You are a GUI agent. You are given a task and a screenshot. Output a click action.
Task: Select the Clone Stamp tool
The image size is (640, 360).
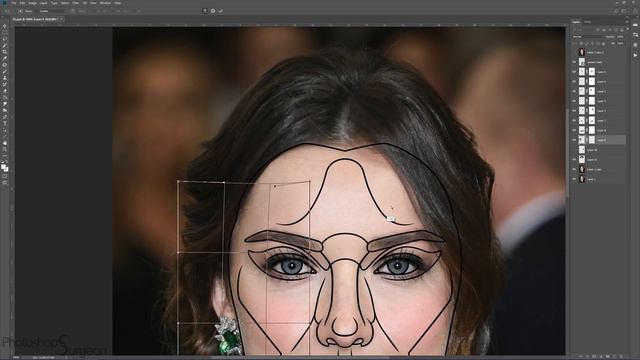(x=4, y=78)
